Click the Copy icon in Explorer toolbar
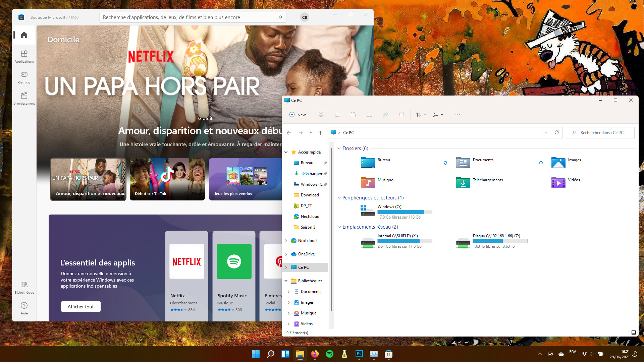The width and height of the screenshot is (644, 362). (x=337, y=115)
